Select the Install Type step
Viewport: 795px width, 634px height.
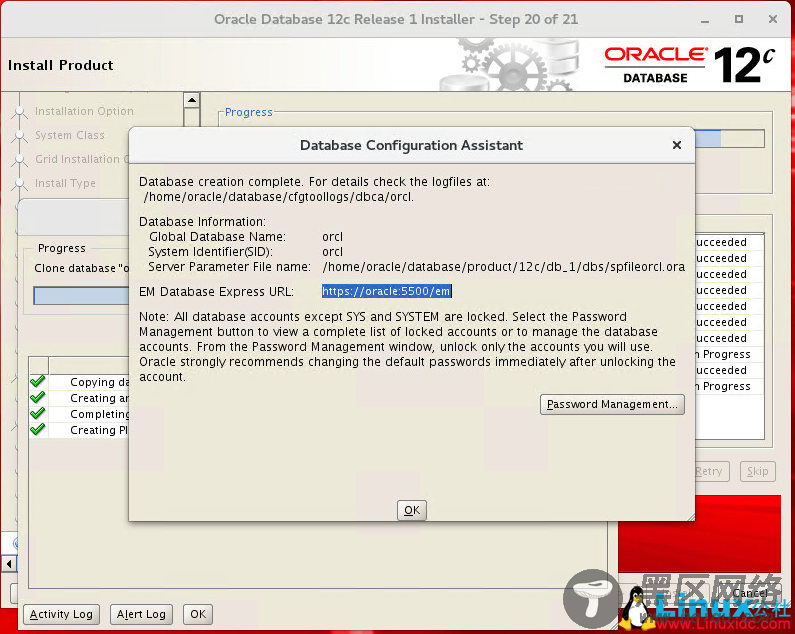(x=65, y=183)
